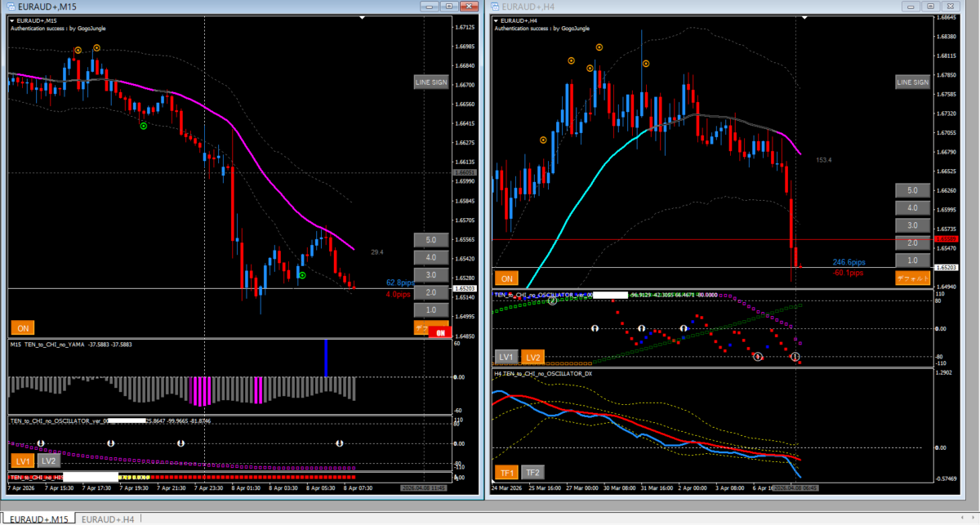Click the デフォルト button on H4 chart
Viewport: 980px width, 525px height.
(x=912, y=278)
